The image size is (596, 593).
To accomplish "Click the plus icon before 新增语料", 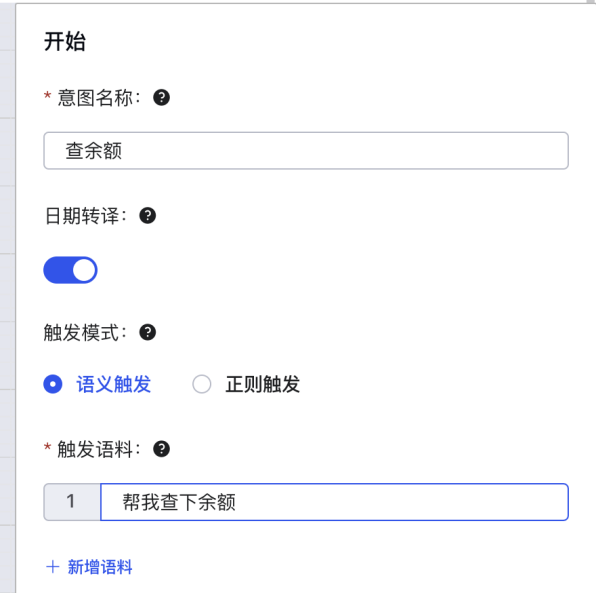I will (x=52, y=567).
